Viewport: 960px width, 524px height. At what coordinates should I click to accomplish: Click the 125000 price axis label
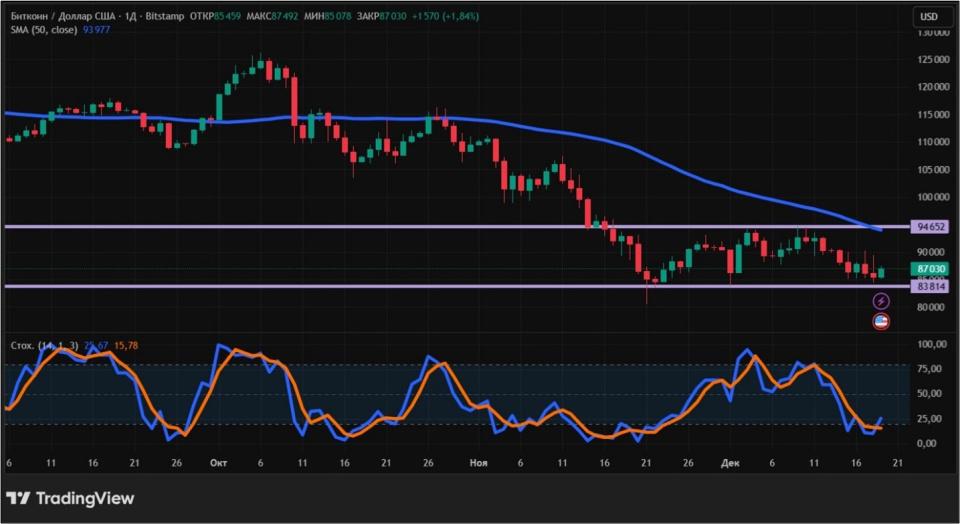coord(931,59)
